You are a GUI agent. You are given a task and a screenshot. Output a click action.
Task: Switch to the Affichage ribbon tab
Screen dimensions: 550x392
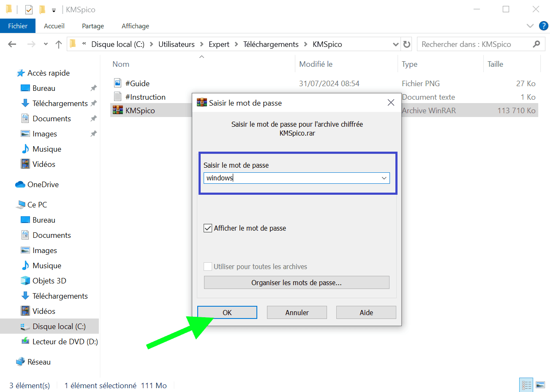(x=135, y=26)
